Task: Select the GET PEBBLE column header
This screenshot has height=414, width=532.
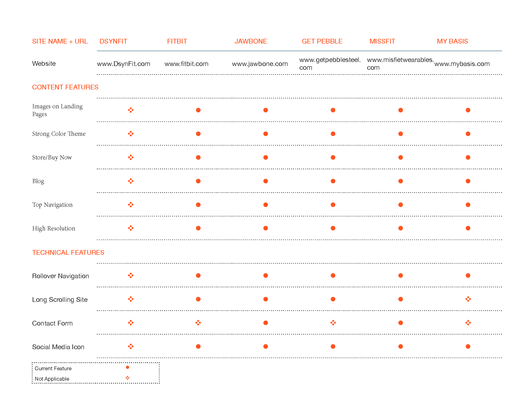Action: 322,41
